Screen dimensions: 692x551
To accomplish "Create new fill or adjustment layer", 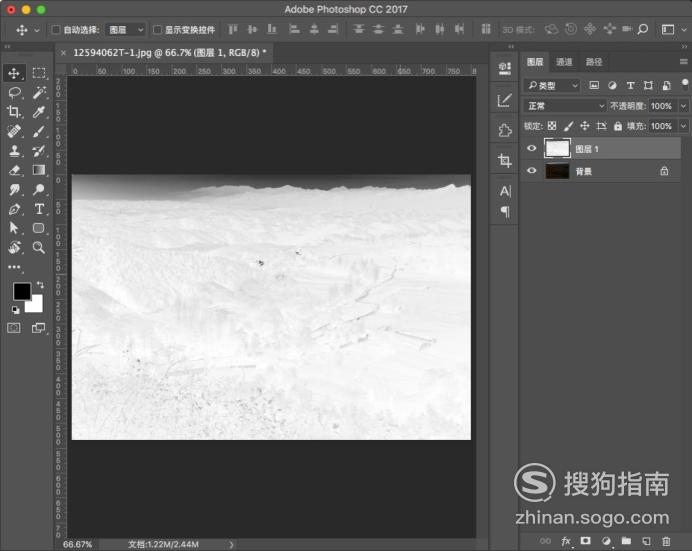I will click(606, 540).
